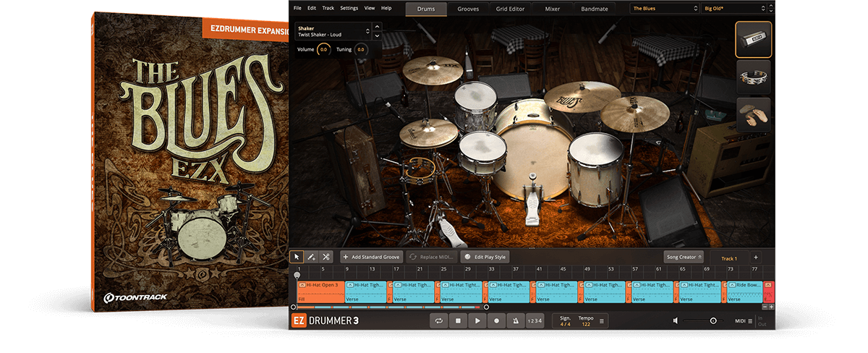868x353 pixels.
Task: Select the tambourine percussion thumbnail
Action: 753,77
